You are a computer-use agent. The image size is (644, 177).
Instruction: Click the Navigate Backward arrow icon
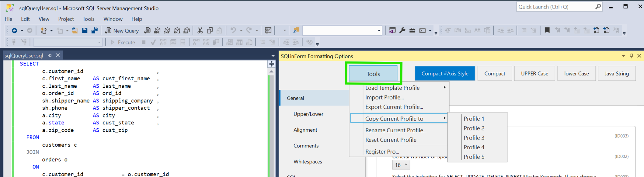pos(14,31)
